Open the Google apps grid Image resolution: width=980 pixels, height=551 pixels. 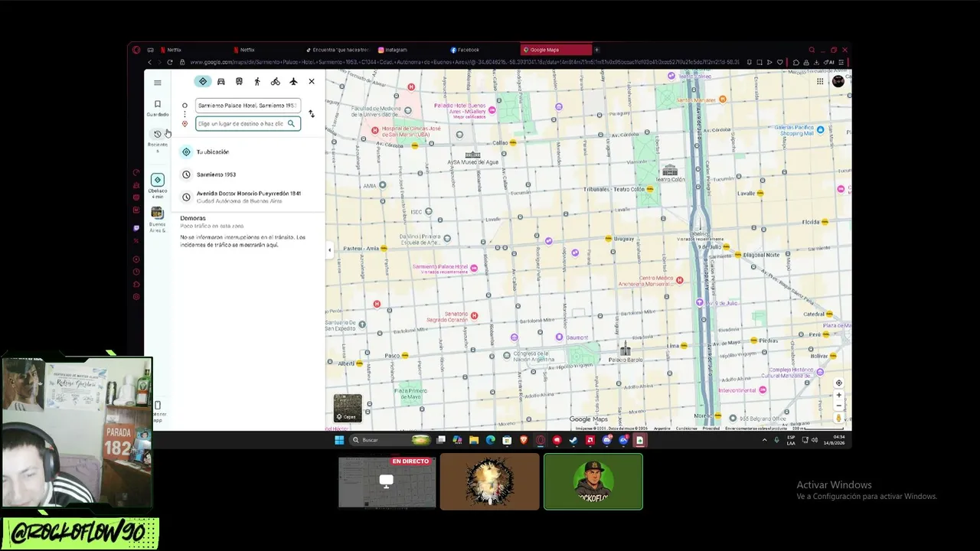pos(819,82)
